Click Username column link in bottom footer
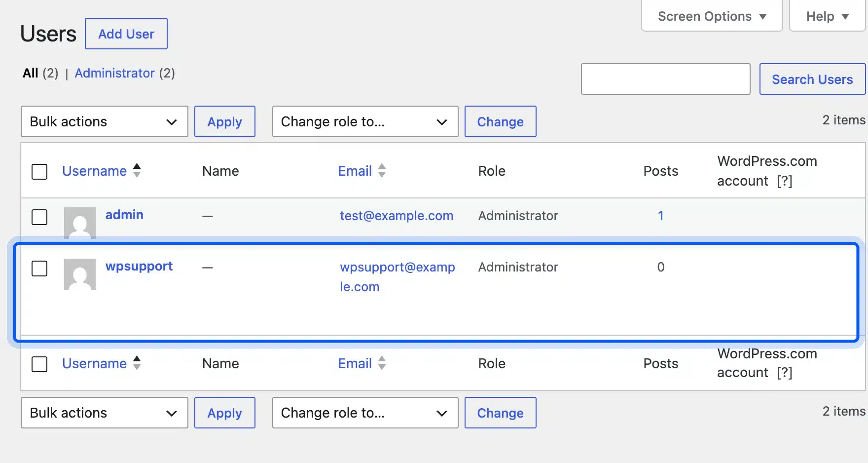The image size is (868, 463). 94,363
